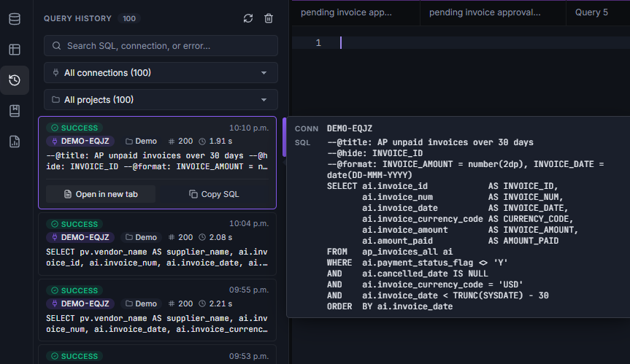Click the DEMO-EQJZ connection name in preview
Screen dimensions: 630x364
(x=350, y=128)
